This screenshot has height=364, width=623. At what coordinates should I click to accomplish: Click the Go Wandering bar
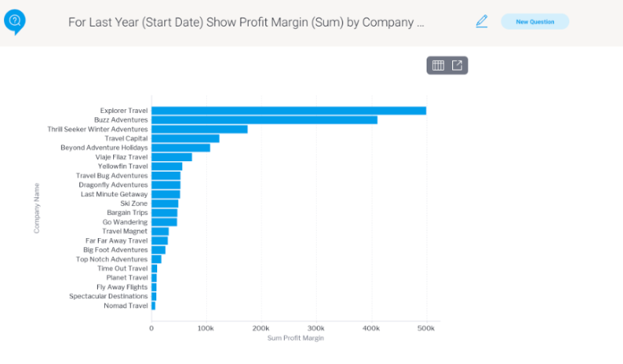coord(164,222)
